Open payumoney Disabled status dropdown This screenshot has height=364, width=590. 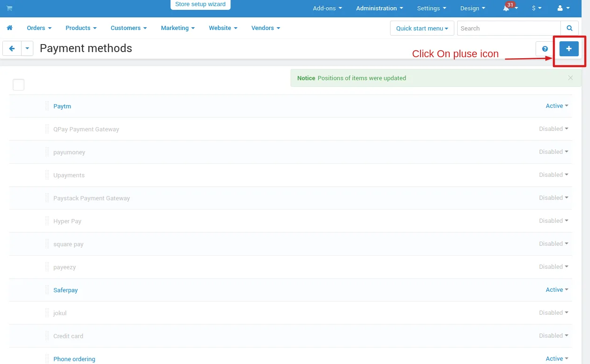coord(553,152)
